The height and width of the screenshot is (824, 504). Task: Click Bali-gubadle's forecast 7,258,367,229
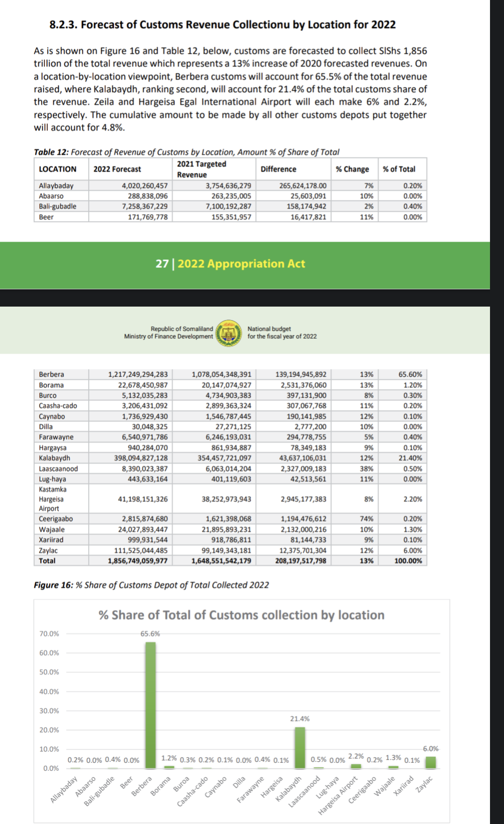pos(145,207)
